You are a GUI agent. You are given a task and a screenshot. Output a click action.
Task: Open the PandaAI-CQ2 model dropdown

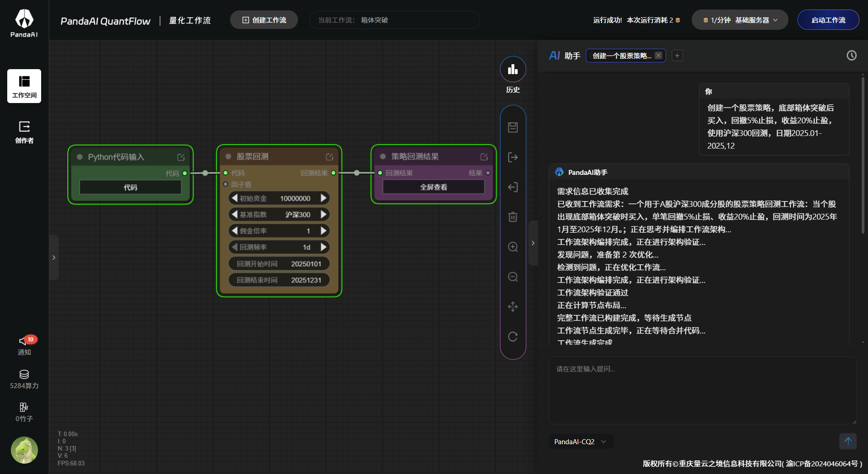click(x=580, y=441)
